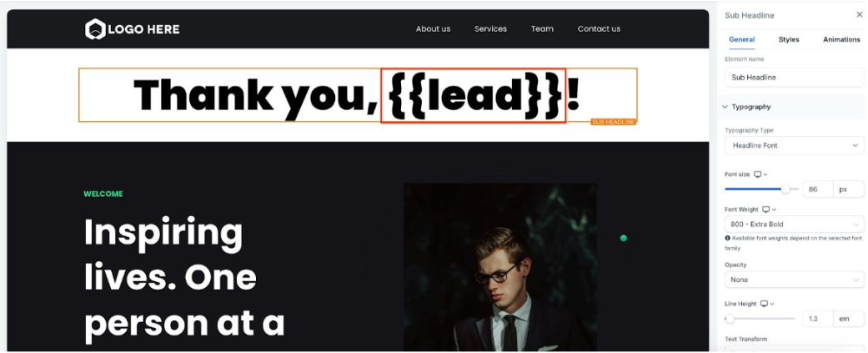The image size is (868, 353).
Task: Switch to the Animations tab
Action: pyautogui.click(x=841, y=39)
